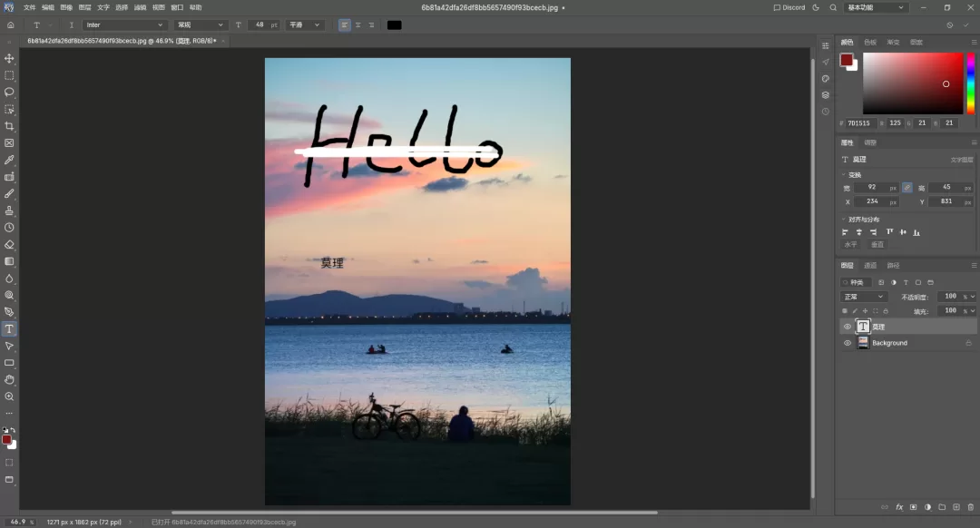The image size is (980, 528).
Task: Click the rainbow hue slider
Action: tap(971, 83)
